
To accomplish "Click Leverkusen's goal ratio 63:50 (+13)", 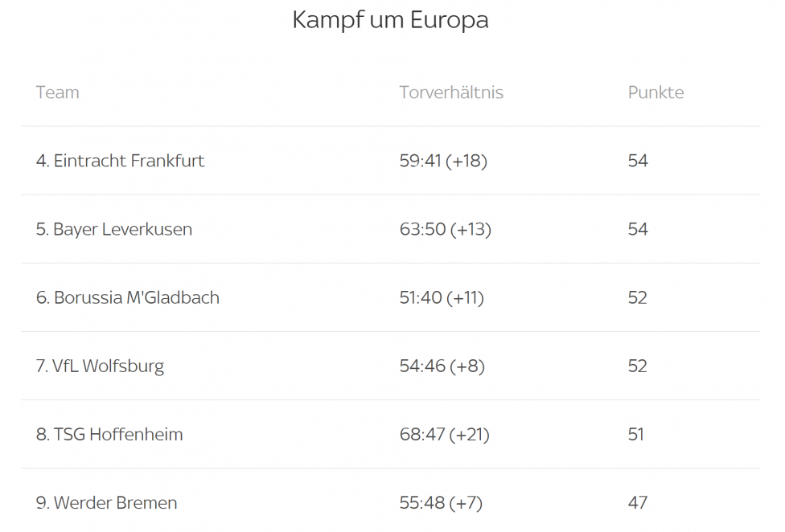I will [445, 229].
